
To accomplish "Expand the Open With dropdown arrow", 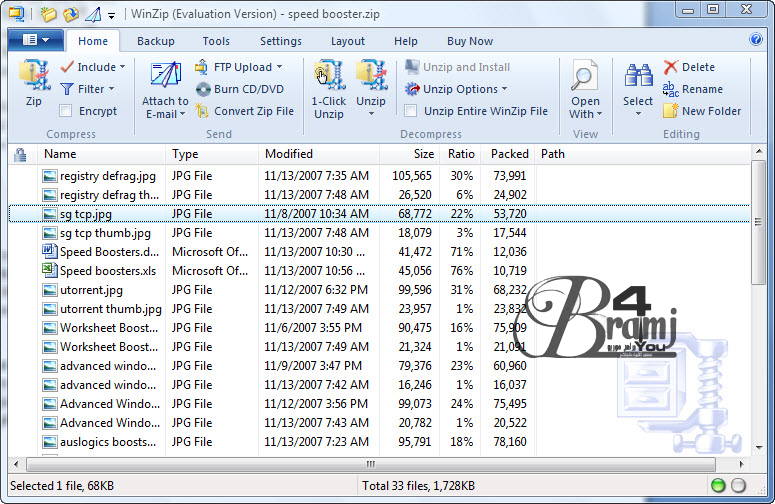I will pos(600,114).
